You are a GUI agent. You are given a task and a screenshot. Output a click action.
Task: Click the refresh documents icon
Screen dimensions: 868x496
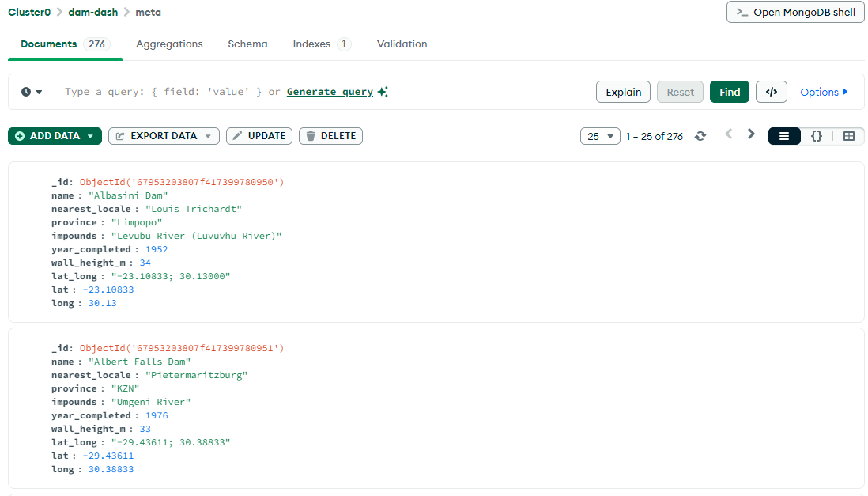click(700, 136)
